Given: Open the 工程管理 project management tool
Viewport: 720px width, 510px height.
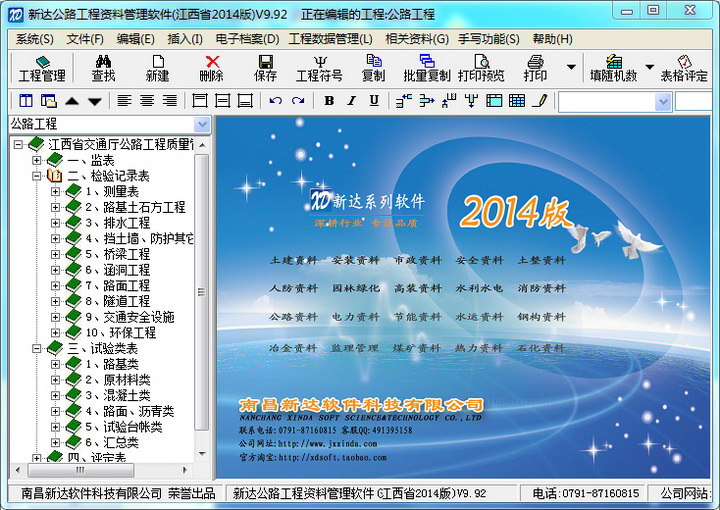Looking at the screenshot, I should coord(42,69).
